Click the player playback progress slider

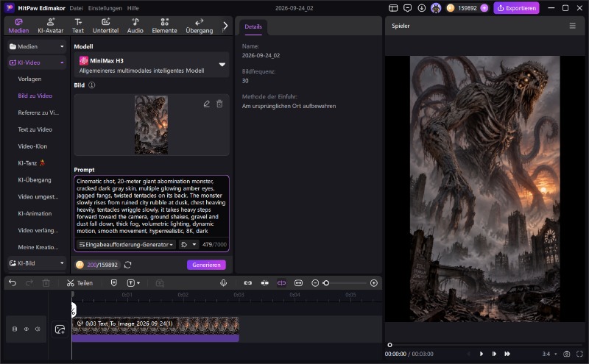(x=485, y=345)
